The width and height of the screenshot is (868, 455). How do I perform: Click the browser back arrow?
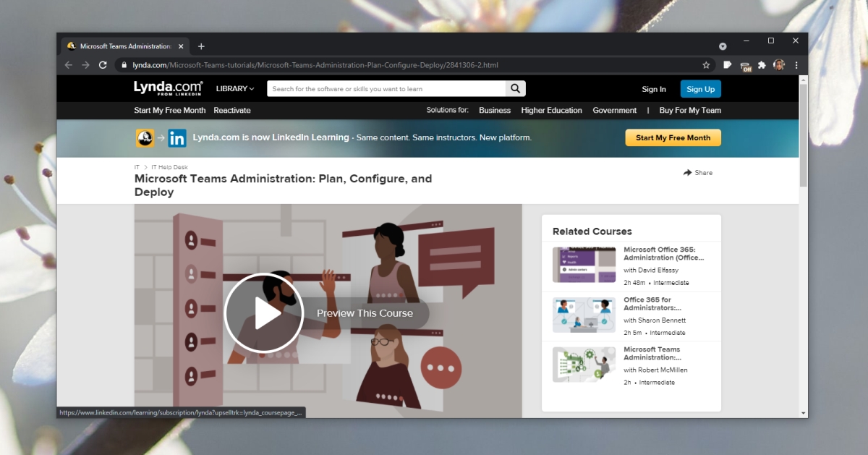[x=69, y=65]
